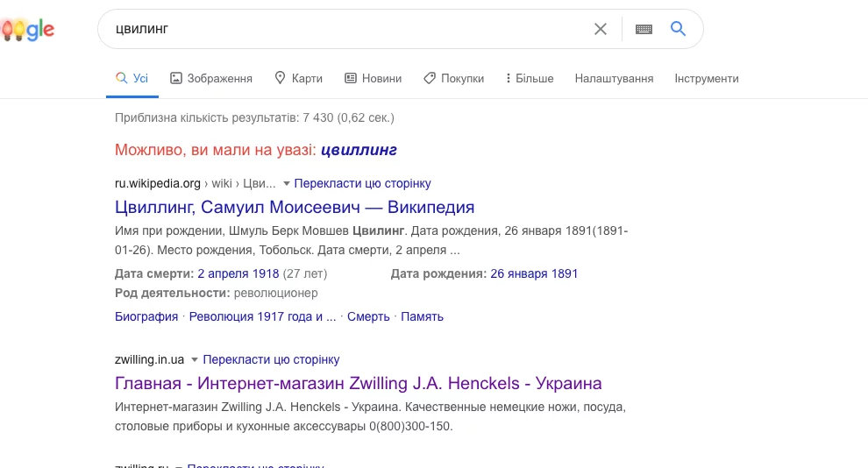The height and width of the screenshot is (468, 868).
Task: Open the Революция 1917 года и ... sitelink
Action: pyautogui.click(x=262, y=317)
